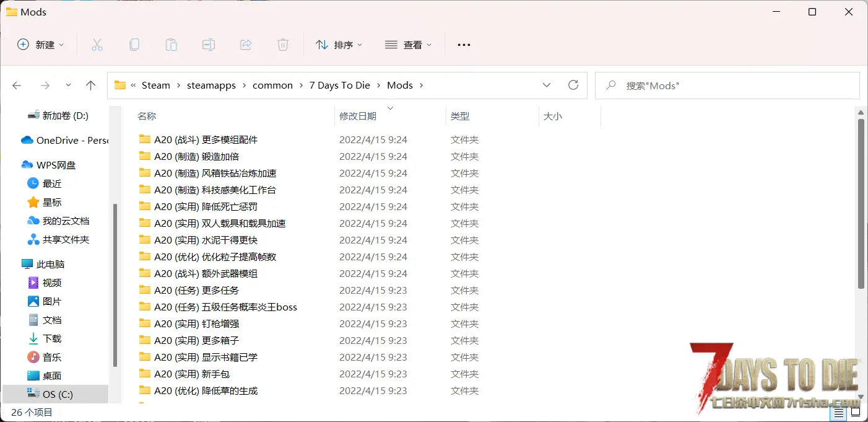Open 音乐 folder in sidebar
The height and width of the screenshot is (422, 868).
coord(45,357)
